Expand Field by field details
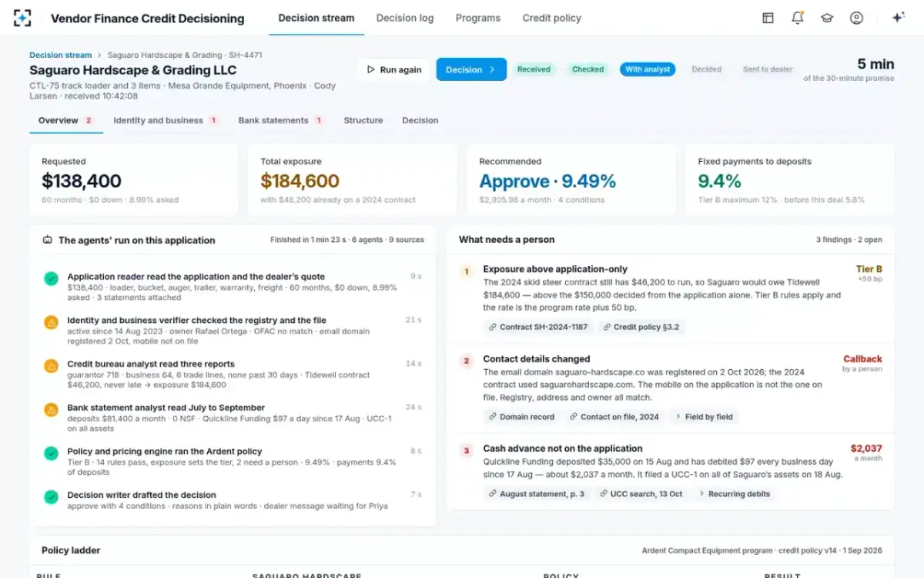 click(x=704, y=416)
